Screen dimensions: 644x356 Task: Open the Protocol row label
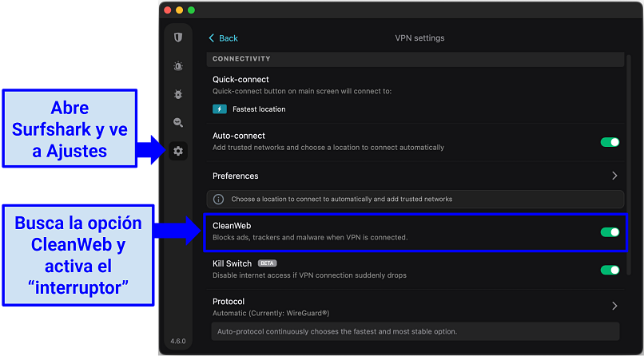click(229, 302)
